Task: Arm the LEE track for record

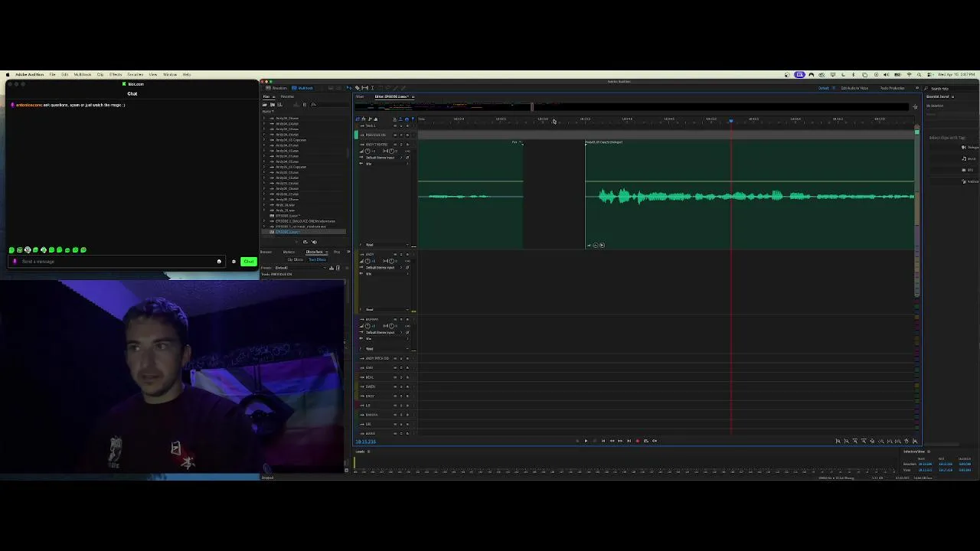Action: tap(407, 424)
